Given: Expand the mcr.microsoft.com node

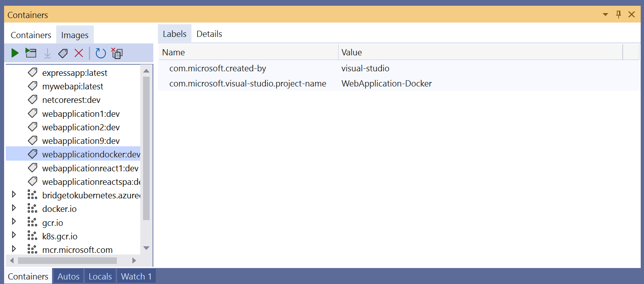Looking at the screenshot, I should click(14, 249).
